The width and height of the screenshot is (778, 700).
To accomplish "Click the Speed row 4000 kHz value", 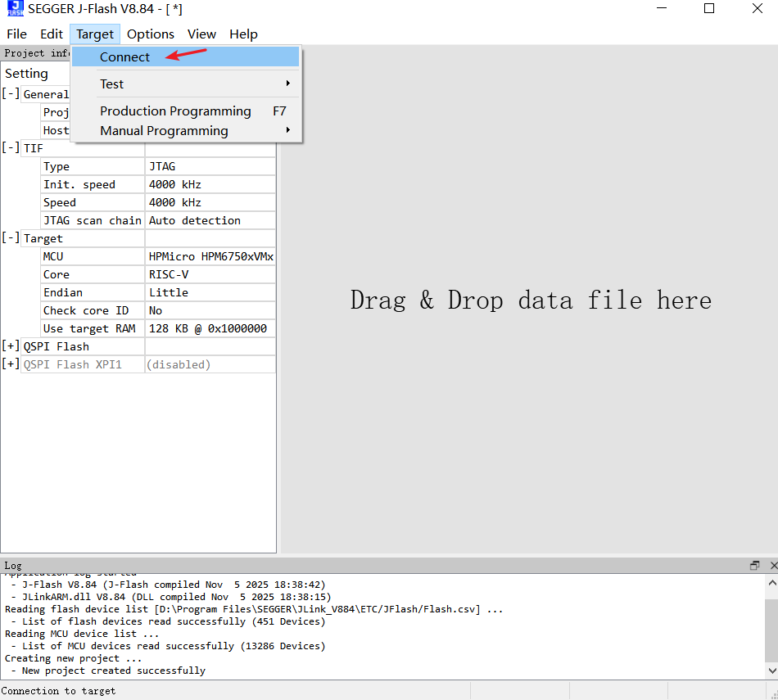I will (210, 202).
